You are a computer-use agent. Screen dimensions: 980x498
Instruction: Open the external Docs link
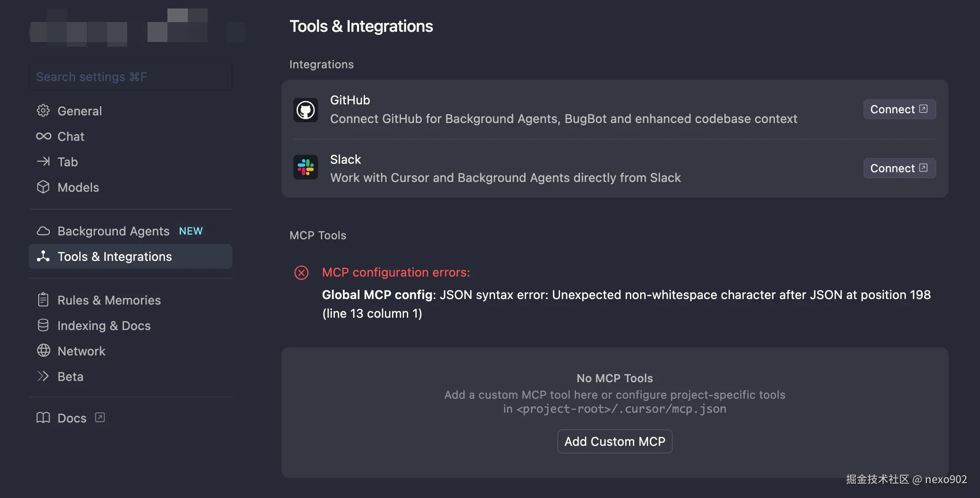point(72,418)
